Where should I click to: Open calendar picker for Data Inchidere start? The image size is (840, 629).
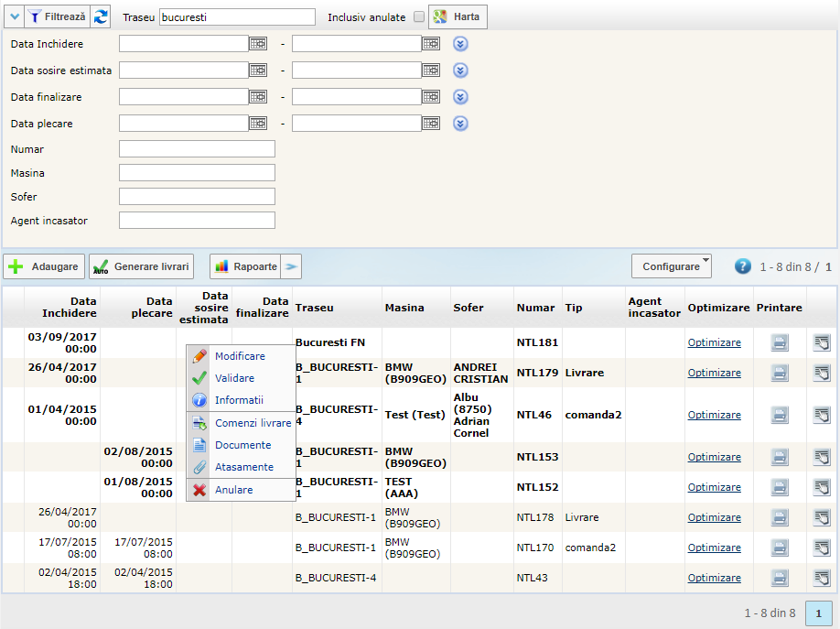click(x=258, y=43)
